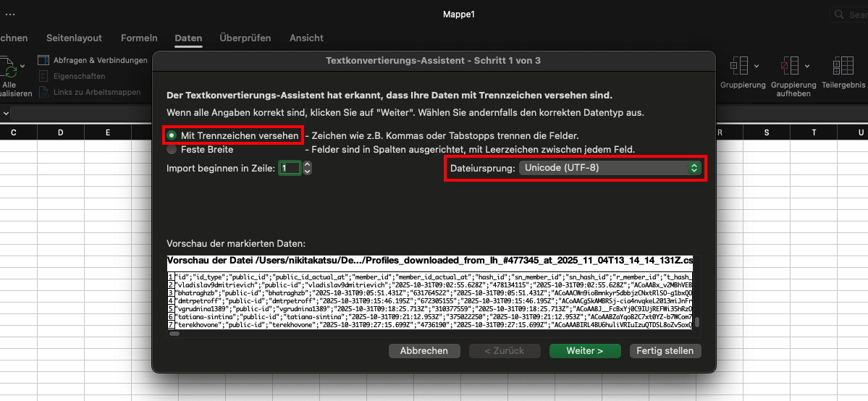The width and height of the screenshot is (868, 401).
Task: Click the Fertig stellen button
Action: point(665,350)
